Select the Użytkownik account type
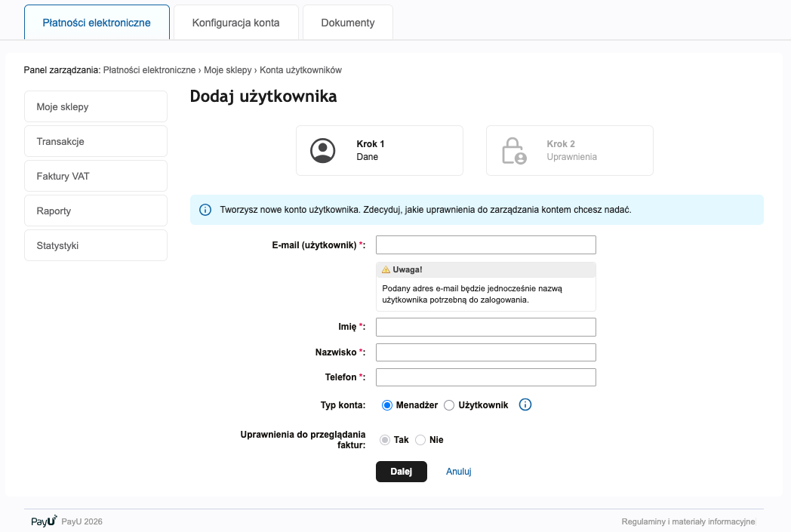The width and height of the screenshot is (791, 532). 449,404
